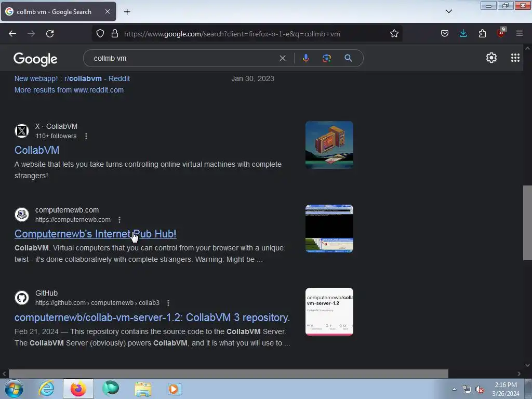Open more options for GitHub result
The width and height of the screenshot is (532, 399).
[x=168, y=303]
